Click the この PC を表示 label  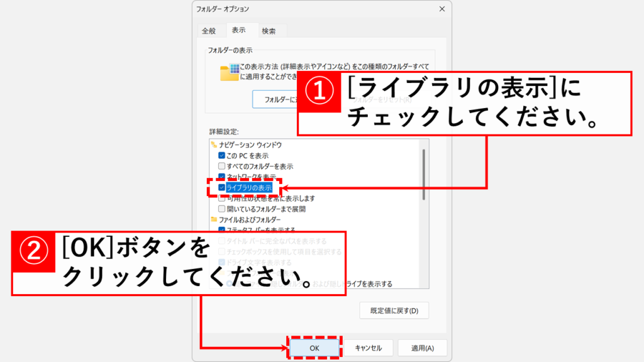click(247, 156)
